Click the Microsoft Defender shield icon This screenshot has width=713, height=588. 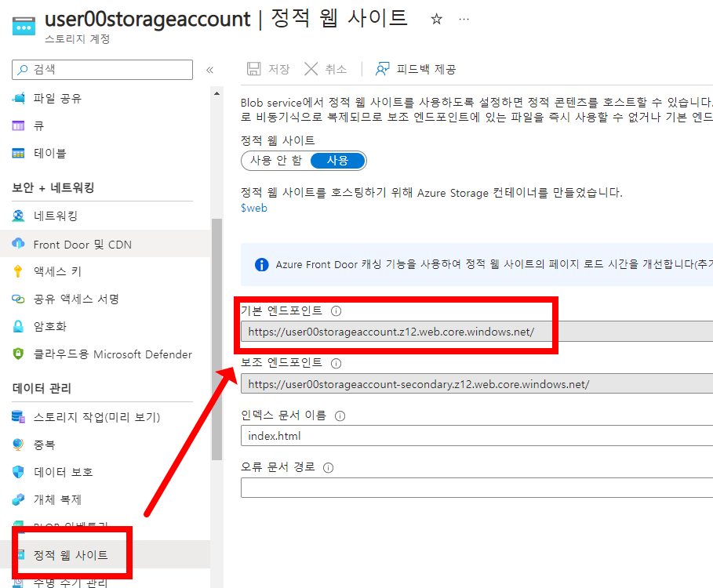click(18, 354)
